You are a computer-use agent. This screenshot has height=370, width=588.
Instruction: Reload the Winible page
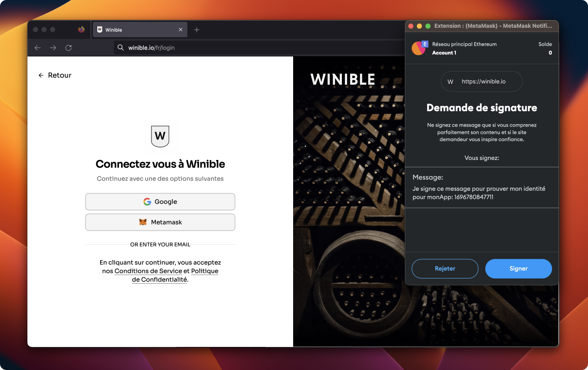[x=68, y=48]
